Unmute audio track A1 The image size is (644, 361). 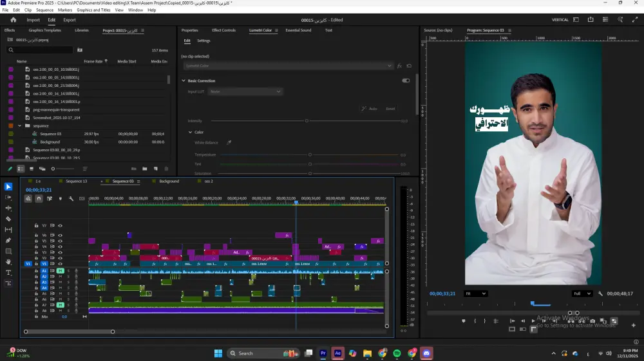click(x=61, y=271)
